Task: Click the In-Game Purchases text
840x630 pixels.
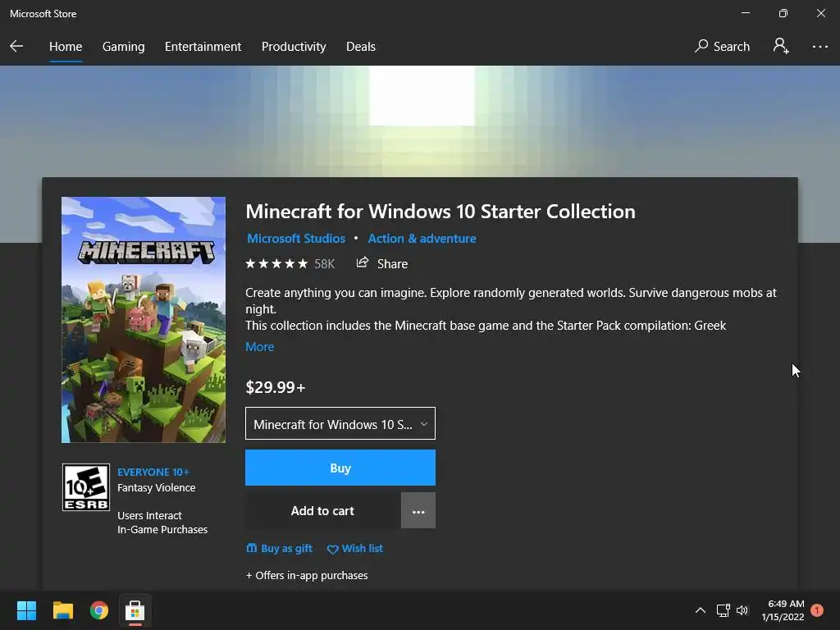Action: click(x=162, y=529)
